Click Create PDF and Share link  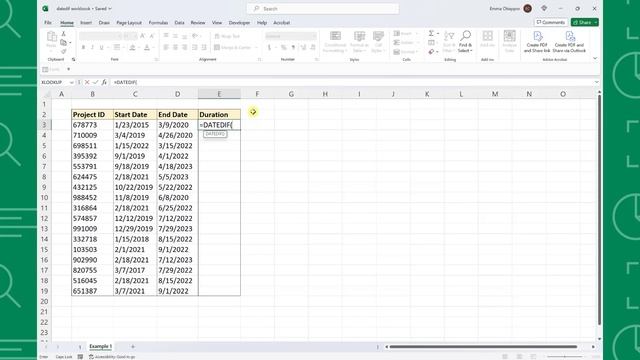pos(537,42)
